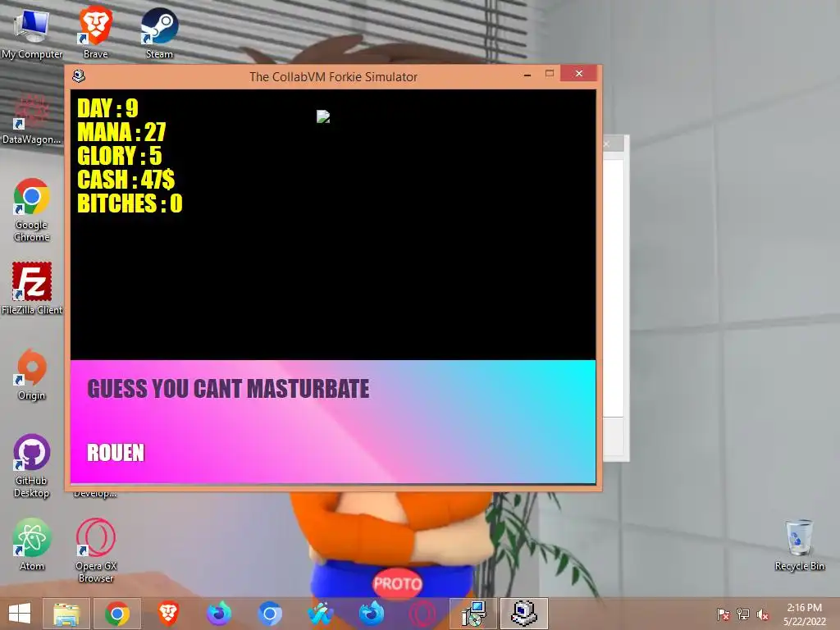
Task: Open the My Computer desktop icon
Action: [x=32, y=33]
